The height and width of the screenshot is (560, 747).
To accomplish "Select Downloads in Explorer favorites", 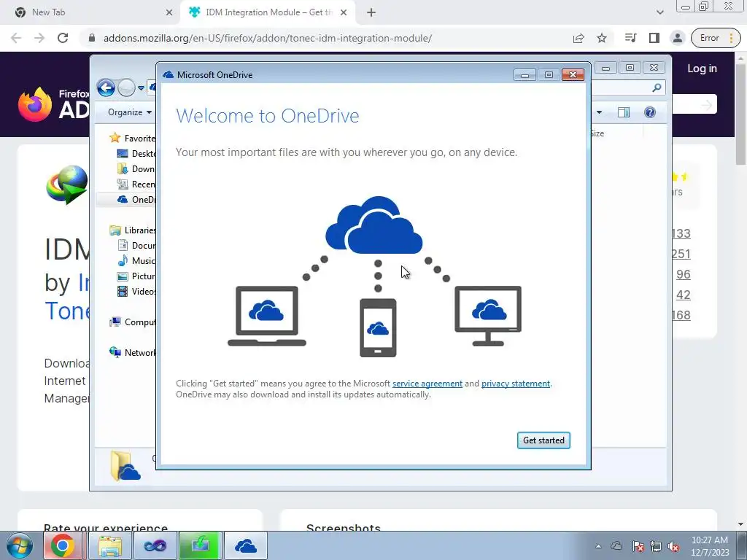I will (x=136, y=168).
